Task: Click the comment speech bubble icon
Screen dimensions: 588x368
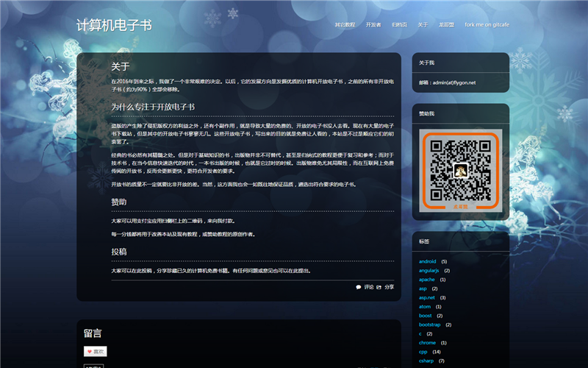Action: [x=359, y=287]
